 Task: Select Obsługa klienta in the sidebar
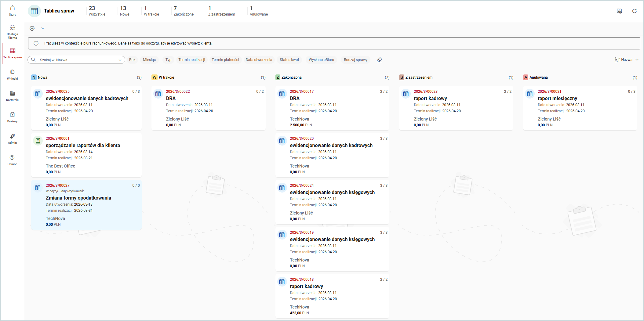(x=12, y=31)
